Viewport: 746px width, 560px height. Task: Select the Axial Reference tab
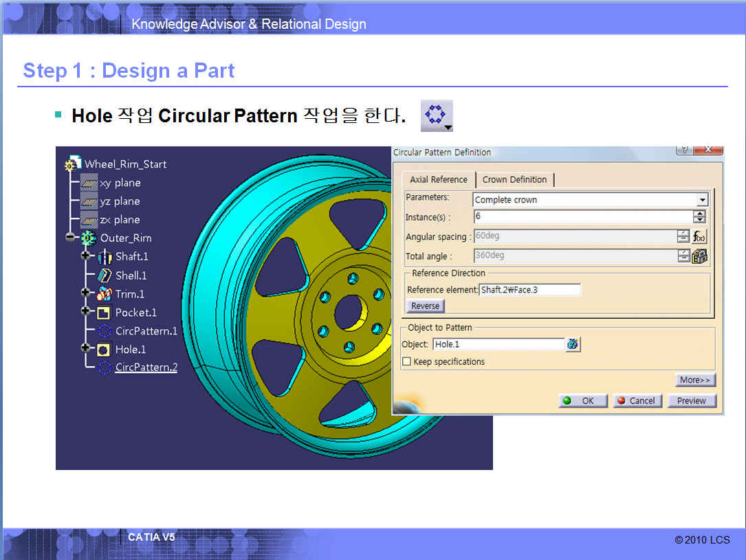(x=438, y=179)
